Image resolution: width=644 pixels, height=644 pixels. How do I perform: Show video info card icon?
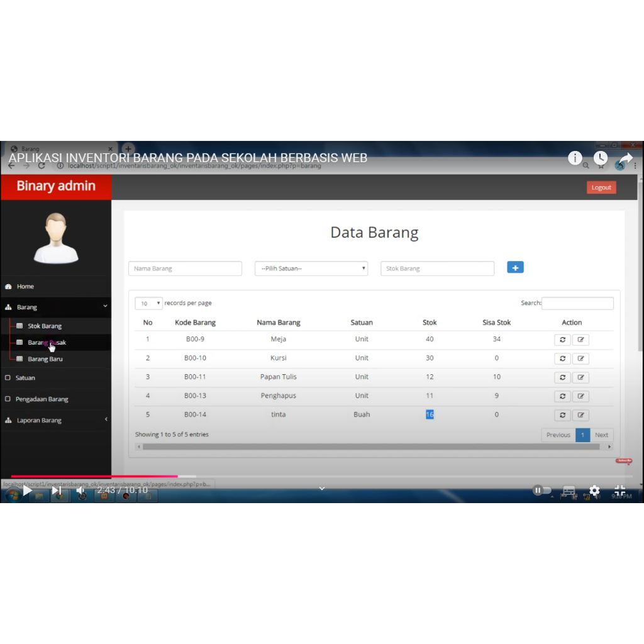tap(575, 158)
